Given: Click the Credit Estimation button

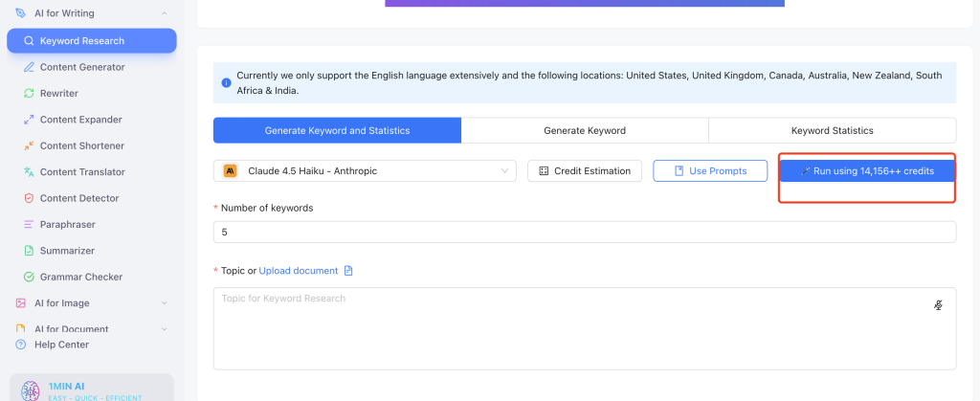Looking at the screenshot, I should click(x=585, y=170).
